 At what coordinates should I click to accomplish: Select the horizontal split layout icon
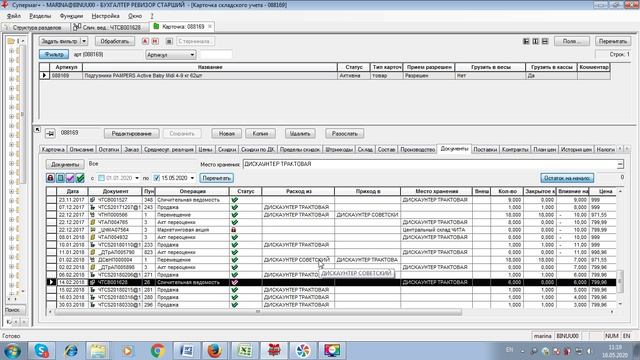pos(545,41)
